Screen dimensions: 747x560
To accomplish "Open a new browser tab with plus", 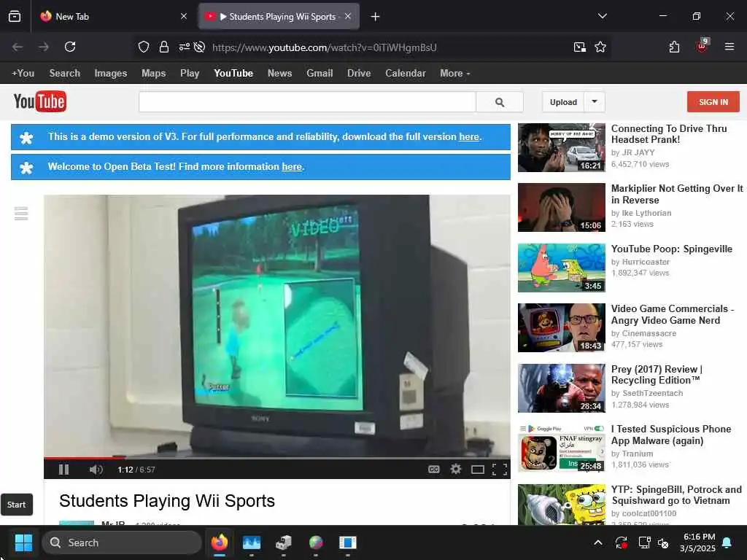I will [376, 17].
